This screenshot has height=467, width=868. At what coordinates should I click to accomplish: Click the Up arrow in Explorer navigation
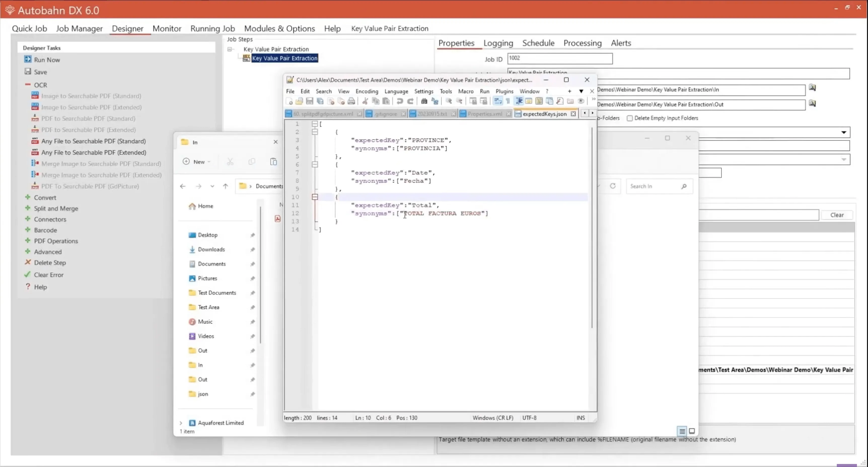(x=225, y=186)
